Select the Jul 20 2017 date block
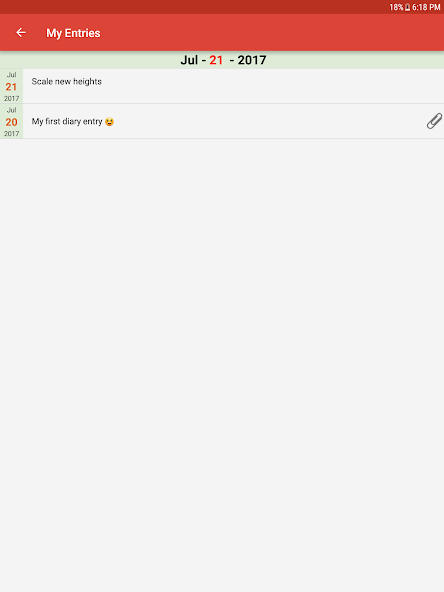Viewport: 444px width, 592px height. click(11, 121)
